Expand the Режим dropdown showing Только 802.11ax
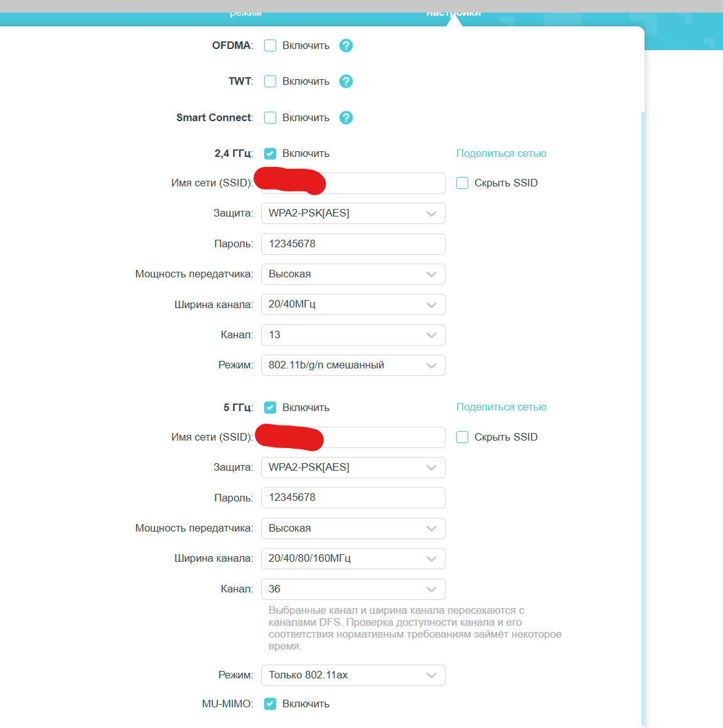The image size is (723, 728). click(353, 675)
